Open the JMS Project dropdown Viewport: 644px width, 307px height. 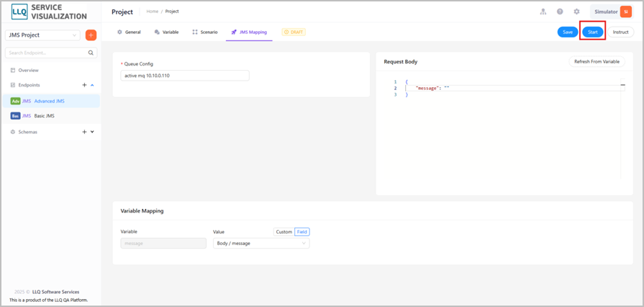42,35
